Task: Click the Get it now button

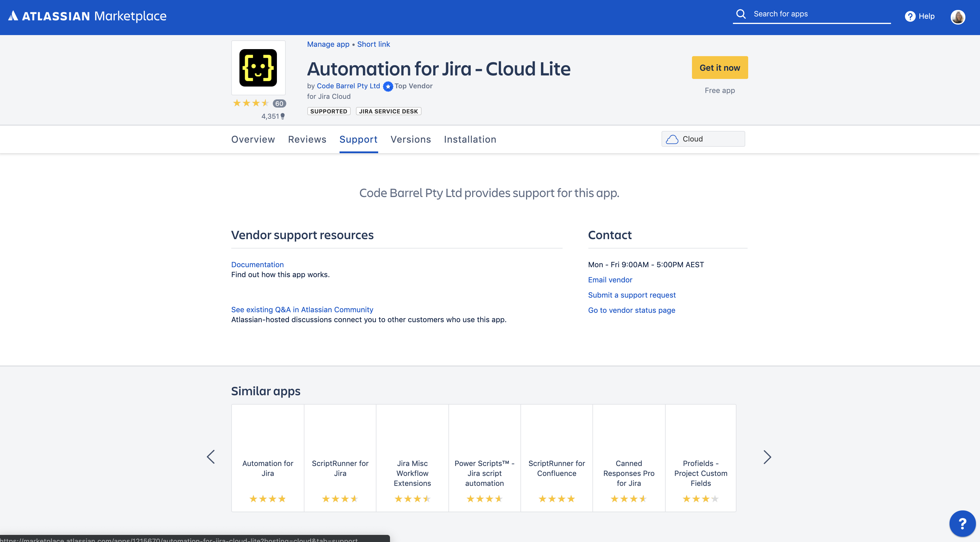Action: (x=719, y=68)
